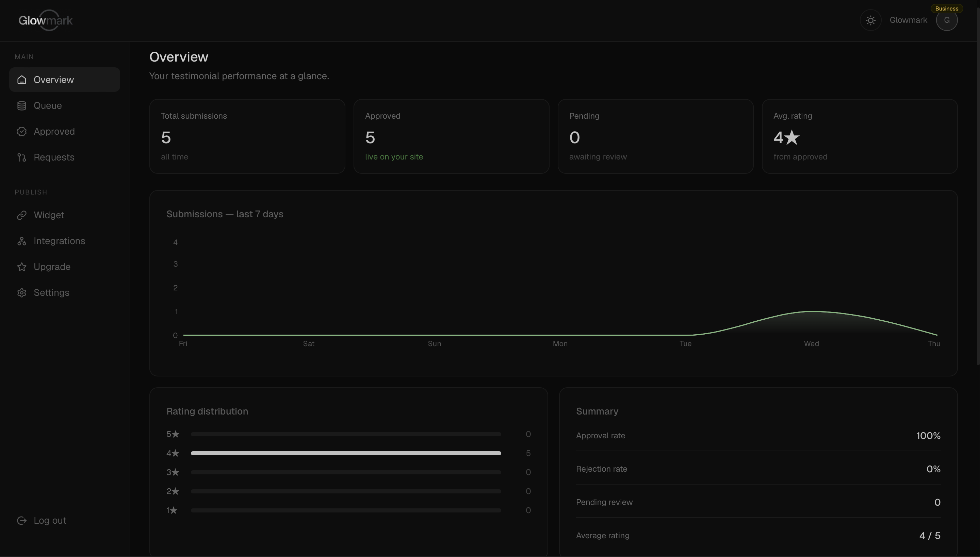
Task: Click the 'Submissions — last 7 days' heading
Action: click(x=225, y=214)
